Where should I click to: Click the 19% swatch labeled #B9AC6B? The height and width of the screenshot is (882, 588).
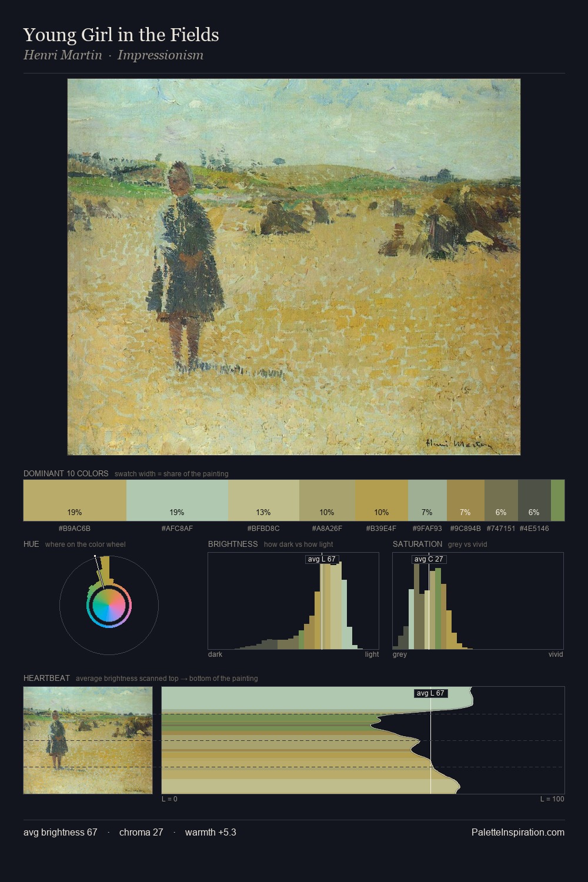tap(75, 500)
